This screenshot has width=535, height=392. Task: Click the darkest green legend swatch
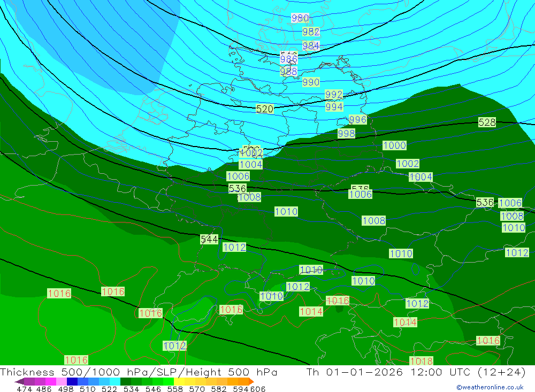tap(126, 381)
